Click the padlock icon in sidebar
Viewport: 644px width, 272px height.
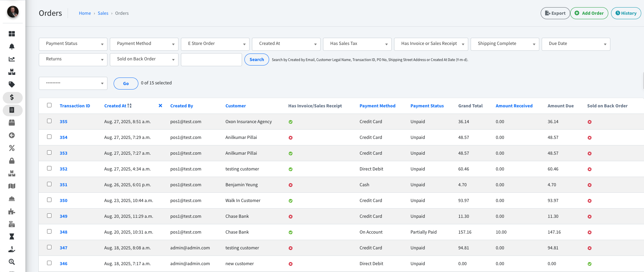click(12, 161)
